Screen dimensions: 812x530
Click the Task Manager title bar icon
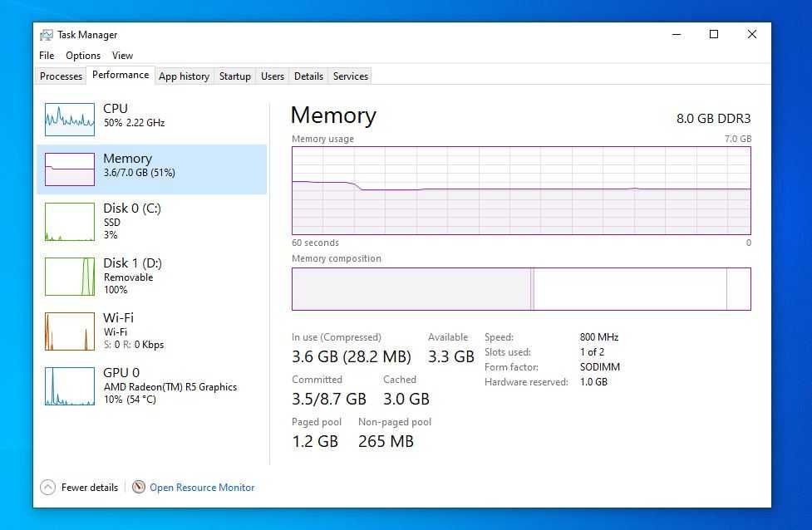(x=47, y=35)
